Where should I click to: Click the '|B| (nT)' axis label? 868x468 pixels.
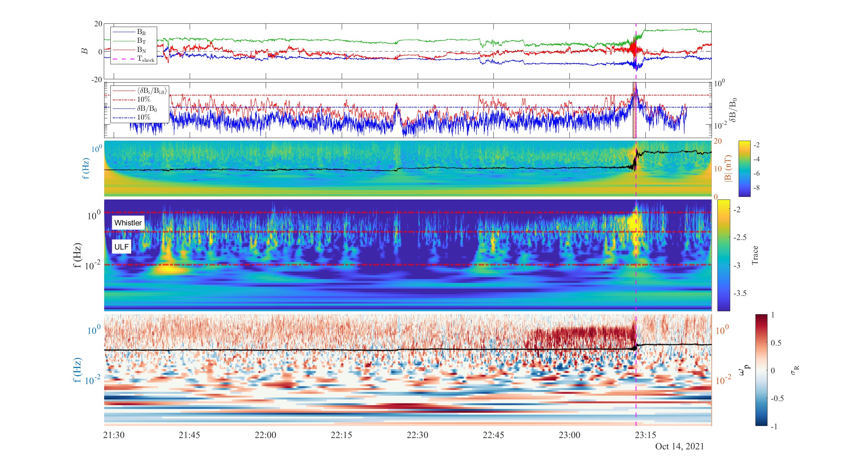pyautogui.click(x=728, y=168)
